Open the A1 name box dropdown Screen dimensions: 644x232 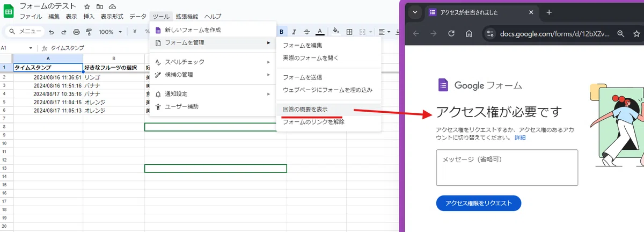tap(31, 48)
